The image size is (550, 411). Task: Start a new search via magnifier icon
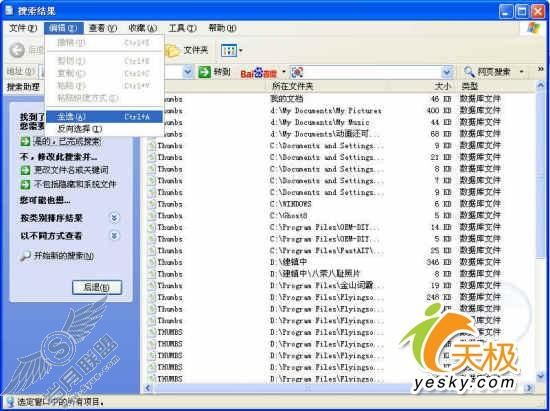(x=25, y=256)
